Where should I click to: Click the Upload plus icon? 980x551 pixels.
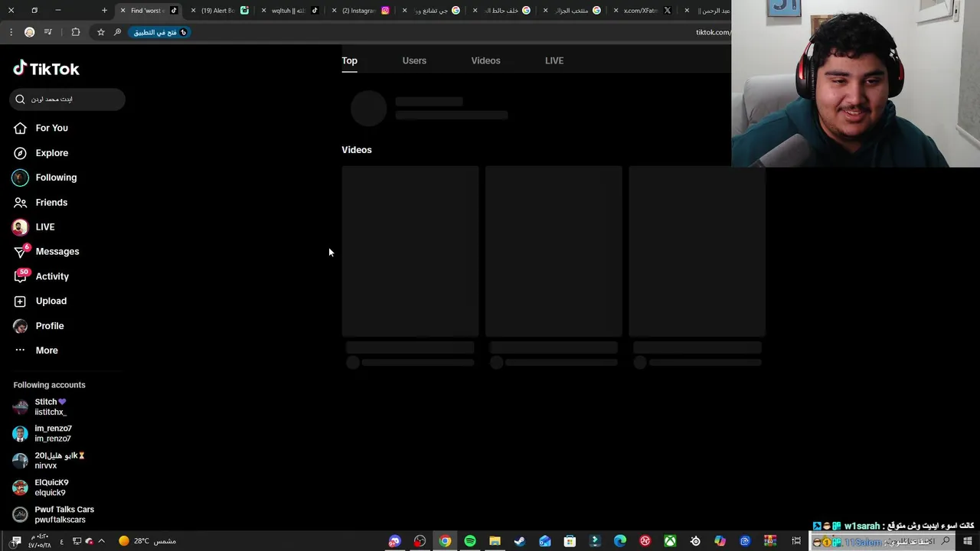(21, 301)
